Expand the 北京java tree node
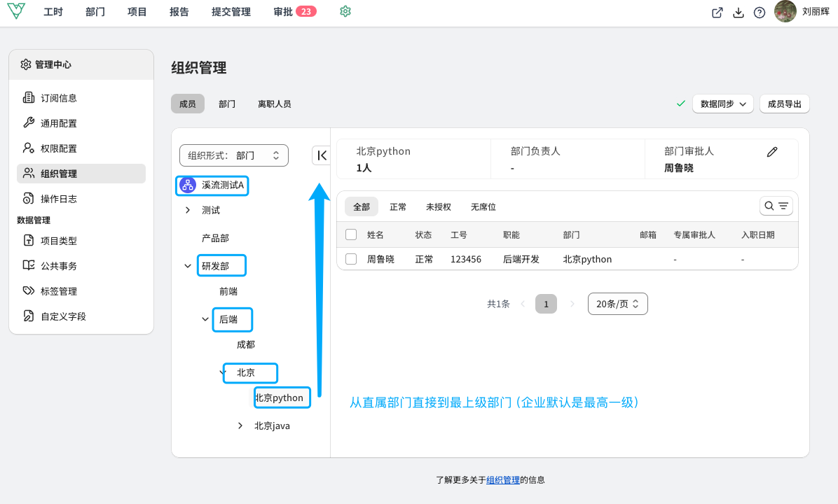Image resolution: width=838 pixels, height=504 pixels. pyautogui.click(x=240, y=426)
